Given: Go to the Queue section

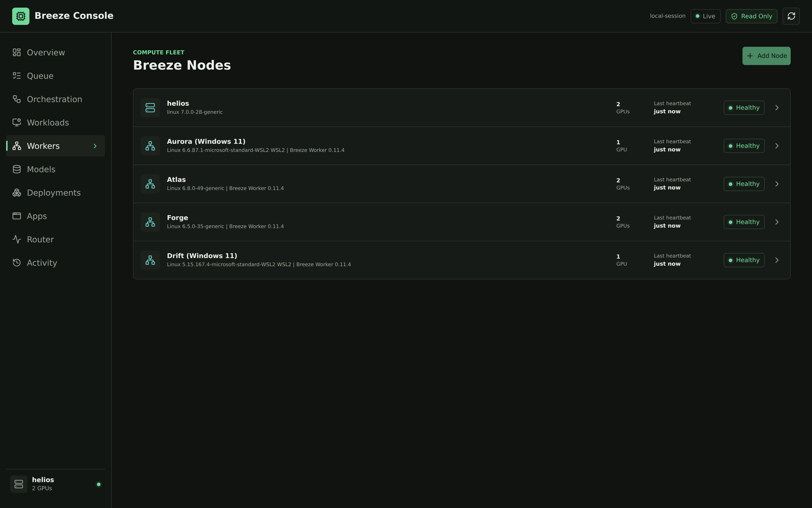Looking at the screenshot, I should point(56,76).
